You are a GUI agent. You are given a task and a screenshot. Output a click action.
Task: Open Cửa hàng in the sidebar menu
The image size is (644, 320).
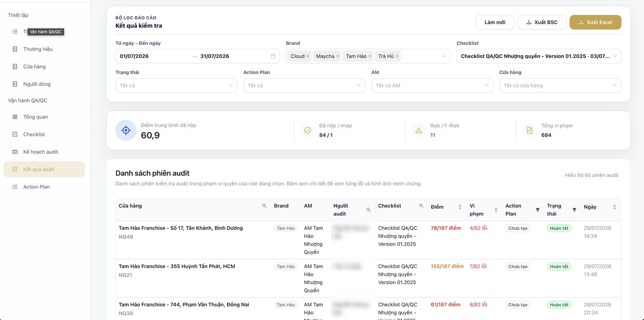[44, 66]
